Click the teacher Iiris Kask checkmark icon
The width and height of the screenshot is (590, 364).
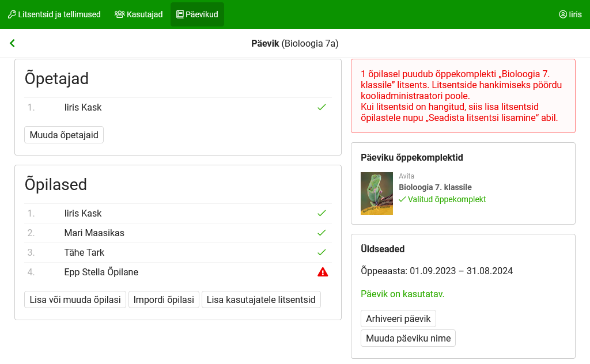coord(322,107)
